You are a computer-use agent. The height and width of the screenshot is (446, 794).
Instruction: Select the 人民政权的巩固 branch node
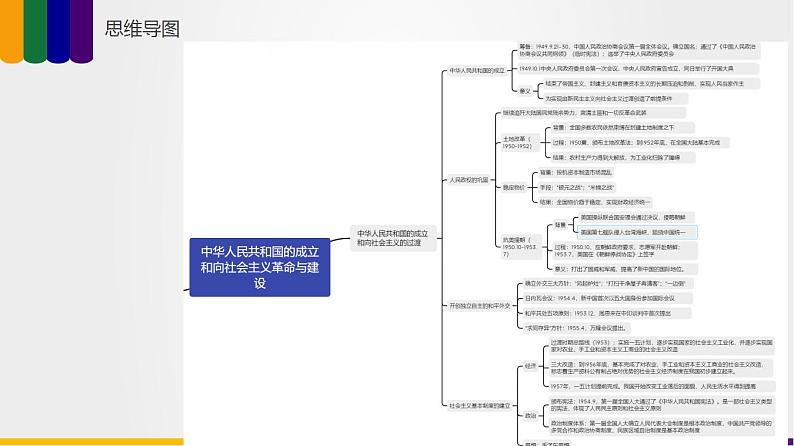pos(469,180)
